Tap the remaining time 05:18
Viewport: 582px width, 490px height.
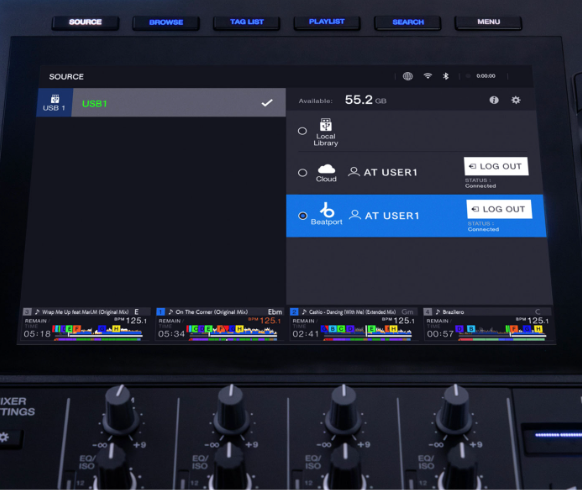(37, 334)
